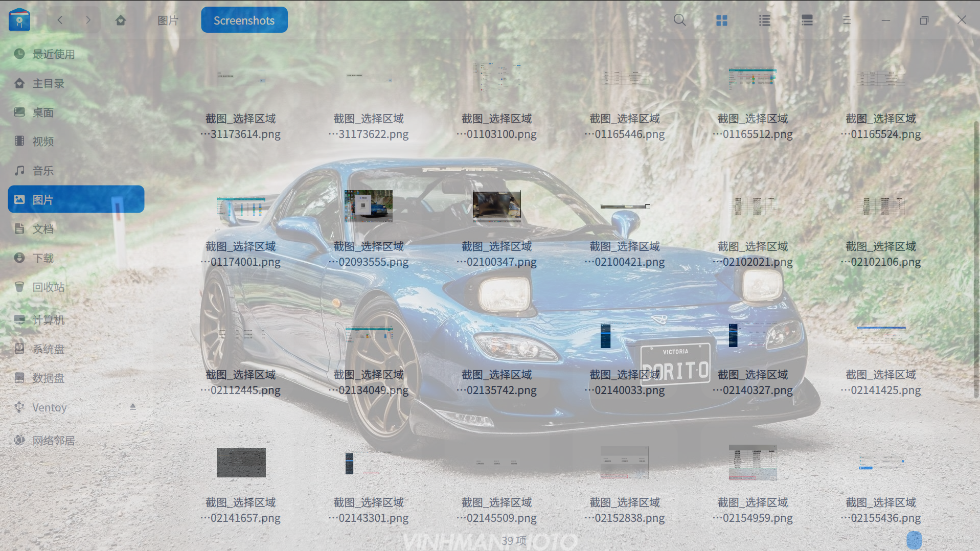Select the file name ending 01165524.png

[881, 126]
